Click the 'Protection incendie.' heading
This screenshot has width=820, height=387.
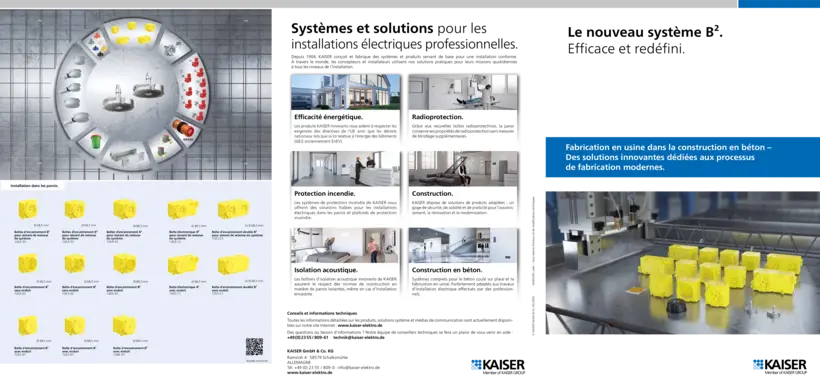tap(325, 194)
